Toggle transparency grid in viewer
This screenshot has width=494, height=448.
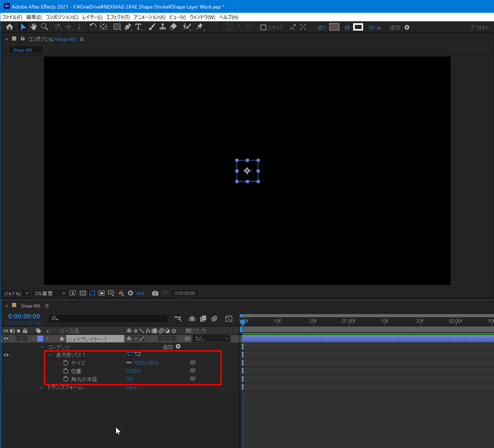(x=82, y=293)
